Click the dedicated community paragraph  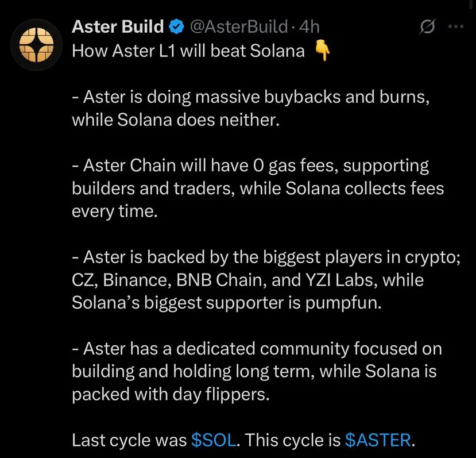point(257,371)
